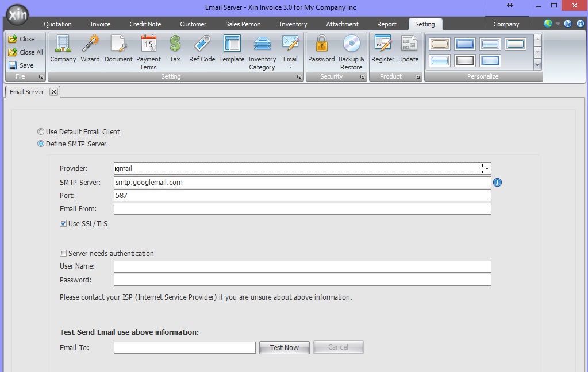The height and width of the screenshot is (372, 588).
Task: Click the SMTP Server field
Action: [x=302, y=183]
